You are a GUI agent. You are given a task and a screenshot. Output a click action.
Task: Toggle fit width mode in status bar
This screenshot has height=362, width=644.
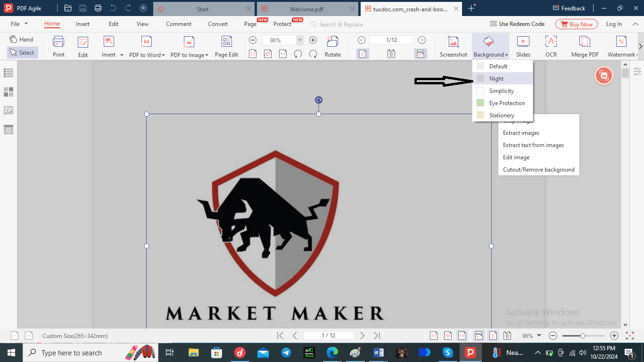pos(462,336)
